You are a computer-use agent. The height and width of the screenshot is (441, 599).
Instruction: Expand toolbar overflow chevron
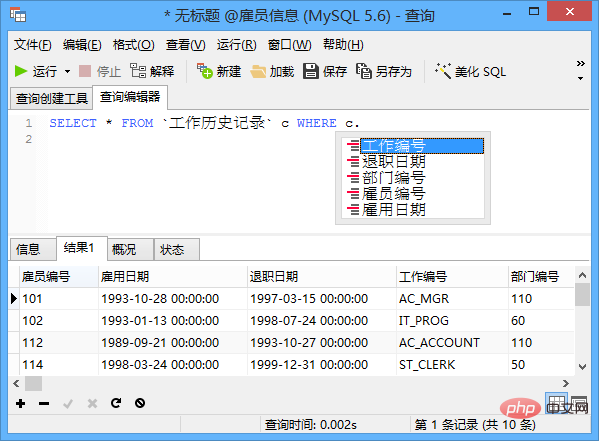581,63
